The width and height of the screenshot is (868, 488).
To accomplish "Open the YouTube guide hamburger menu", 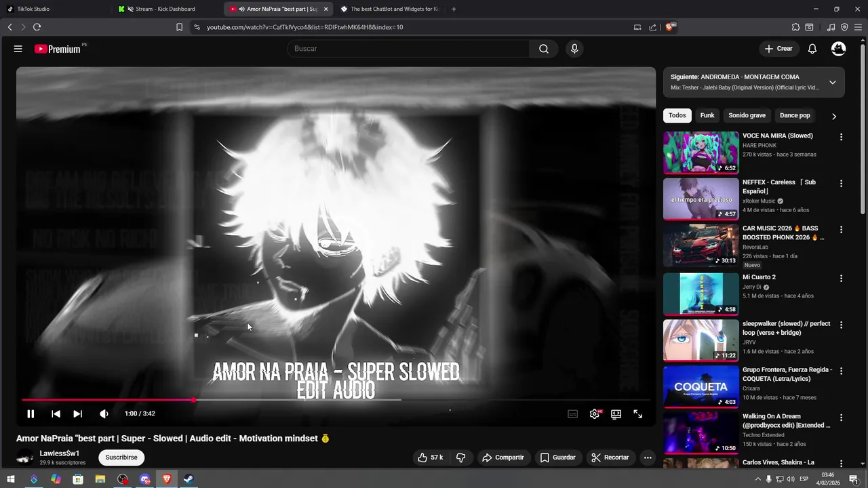I will tap(18, 49).
